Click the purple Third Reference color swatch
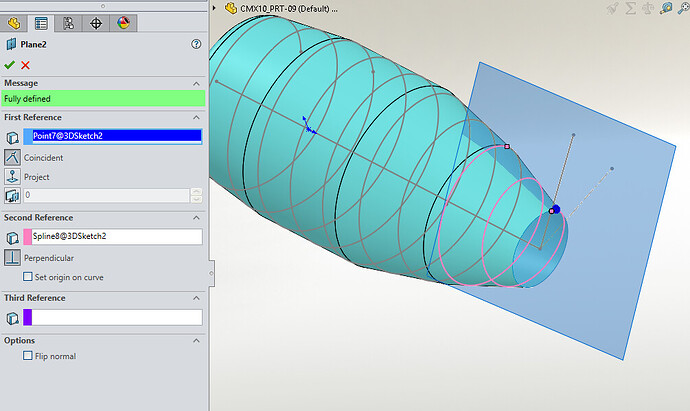This screenshot has height=411, width=690. [28, 317]
